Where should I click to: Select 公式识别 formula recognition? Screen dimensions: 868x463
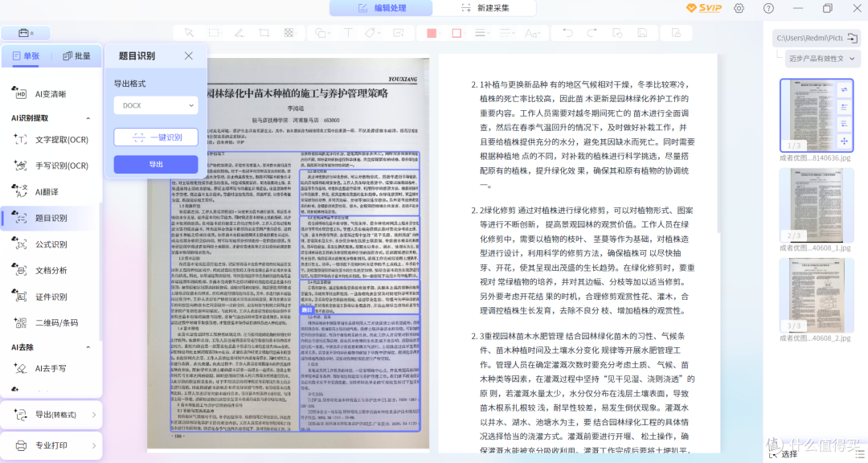[51, 244]
